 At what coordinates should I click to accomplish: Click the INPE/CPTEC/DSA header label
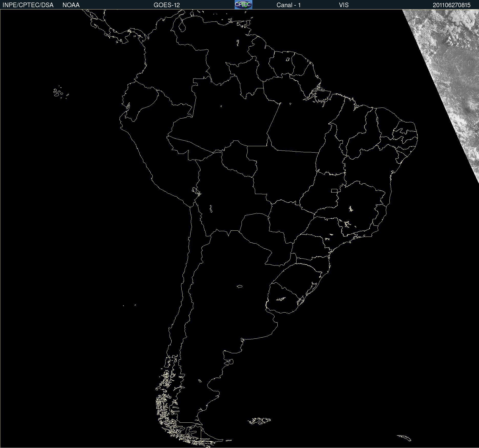28,5
